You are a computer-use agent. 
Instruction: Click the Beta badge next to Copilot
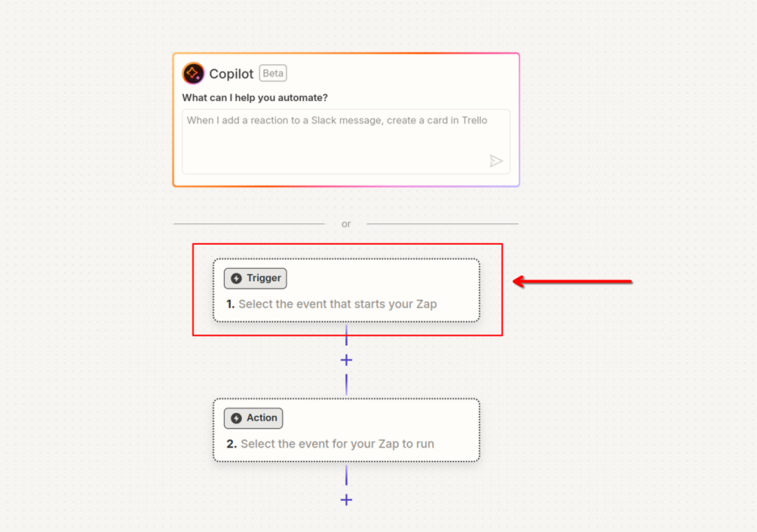pyautogui.click(x=274, y=73)
